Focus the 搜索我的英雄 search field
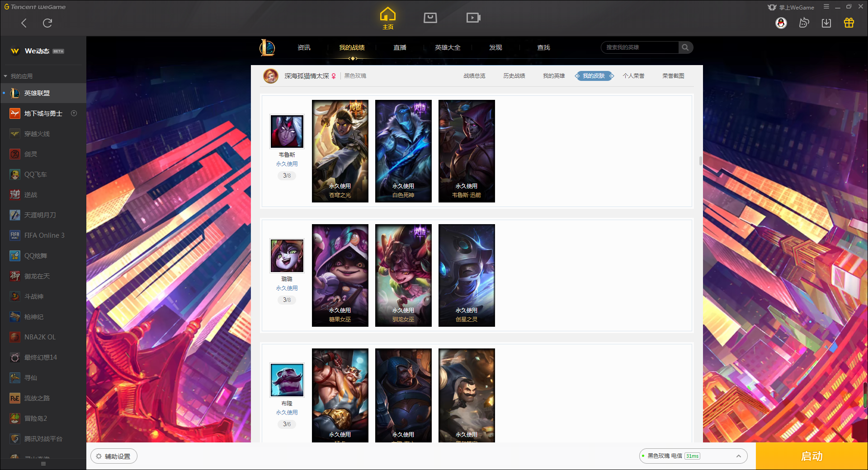This screenshot has width=868, height=470. 640,47
